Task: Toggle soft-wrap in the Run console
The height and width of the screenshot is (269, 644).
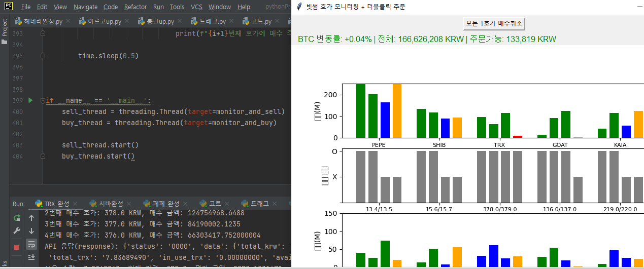Action: 31,244
